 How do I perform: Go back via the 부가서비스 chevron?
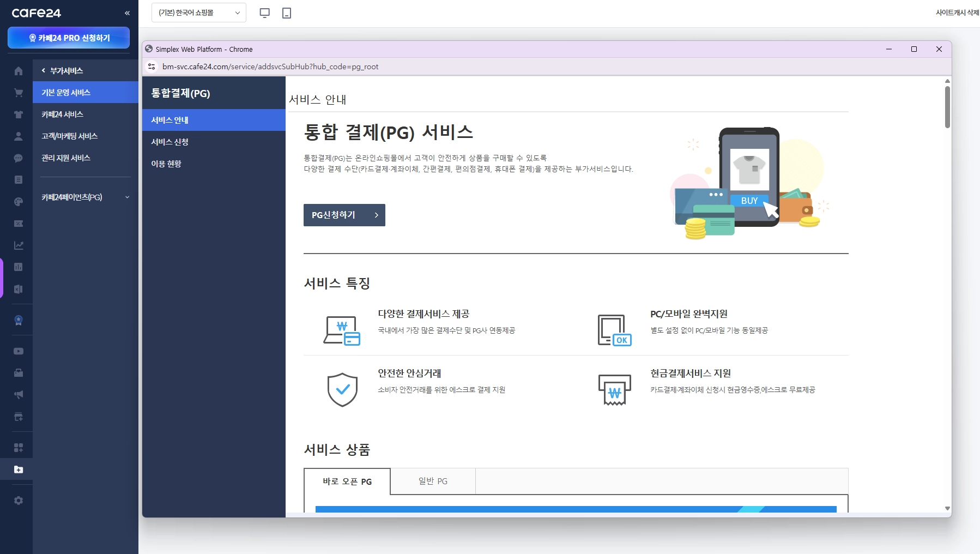[44, 71]
